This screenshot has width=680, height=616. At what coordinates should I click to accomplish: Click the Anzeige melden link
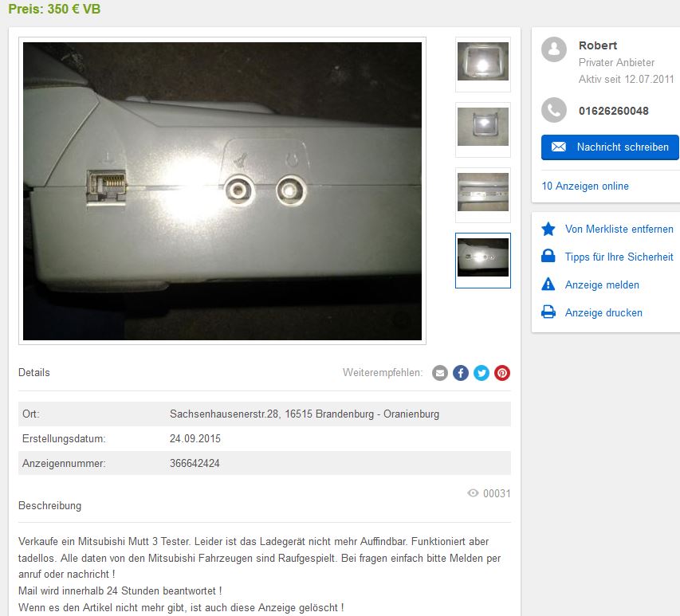click(602, 284)
